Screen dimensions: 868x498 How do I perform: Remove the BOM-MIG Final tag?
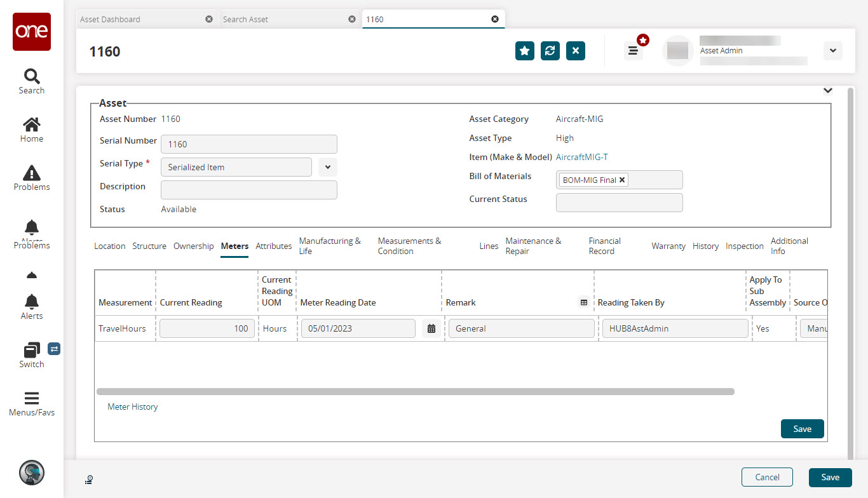point(622,180)
